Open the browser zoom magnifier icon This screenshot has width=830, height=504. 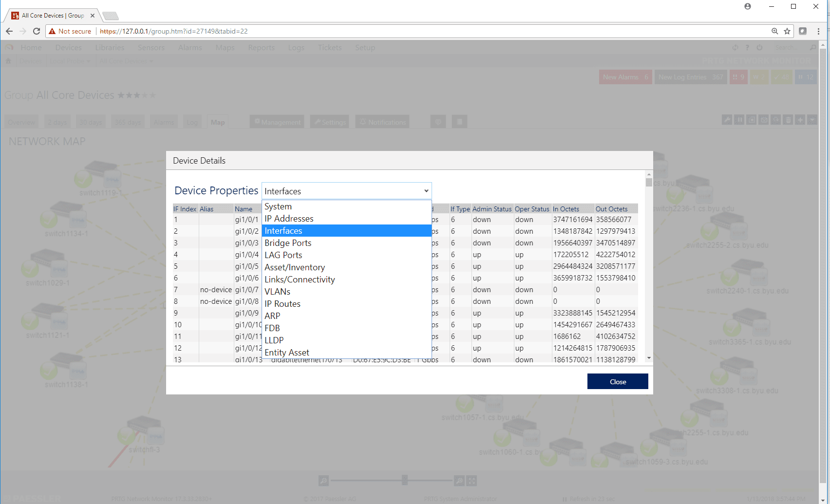[x=774, y=31]
